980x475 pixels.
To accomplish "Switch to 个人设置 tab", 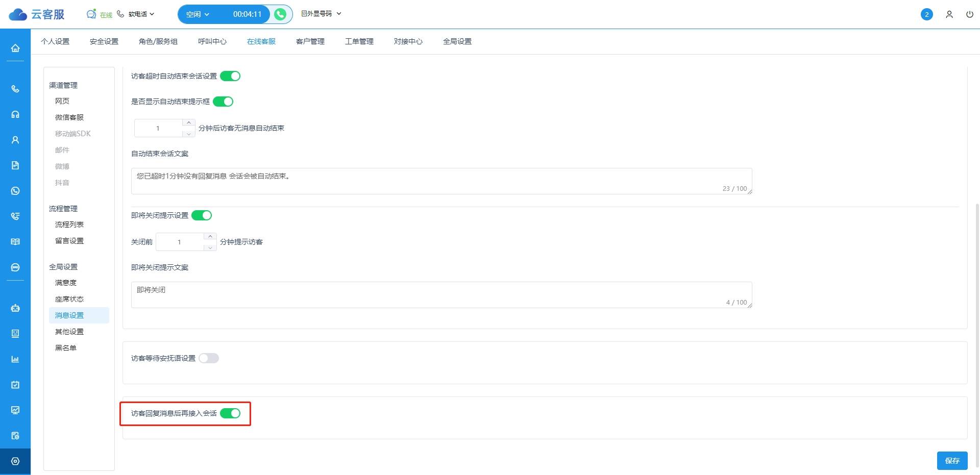I will click(55, 41).
